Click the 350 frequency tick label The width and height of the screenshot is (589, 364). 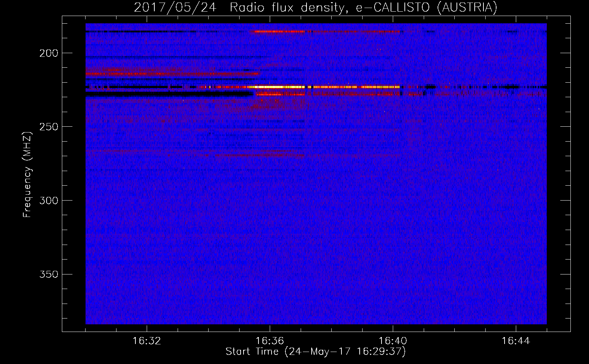pyautogui.click(x=49, y=274)
